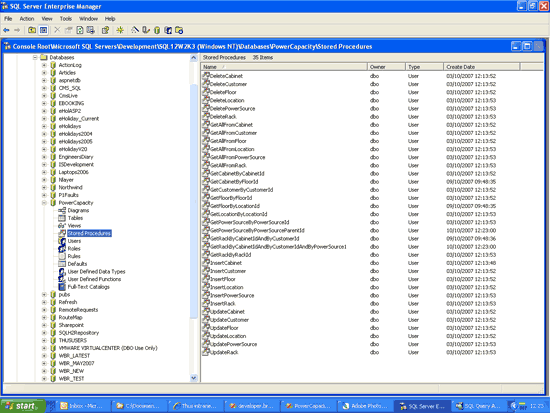
Task: Open the File menu
Action: pyautogui.click(x=8, y=19)
